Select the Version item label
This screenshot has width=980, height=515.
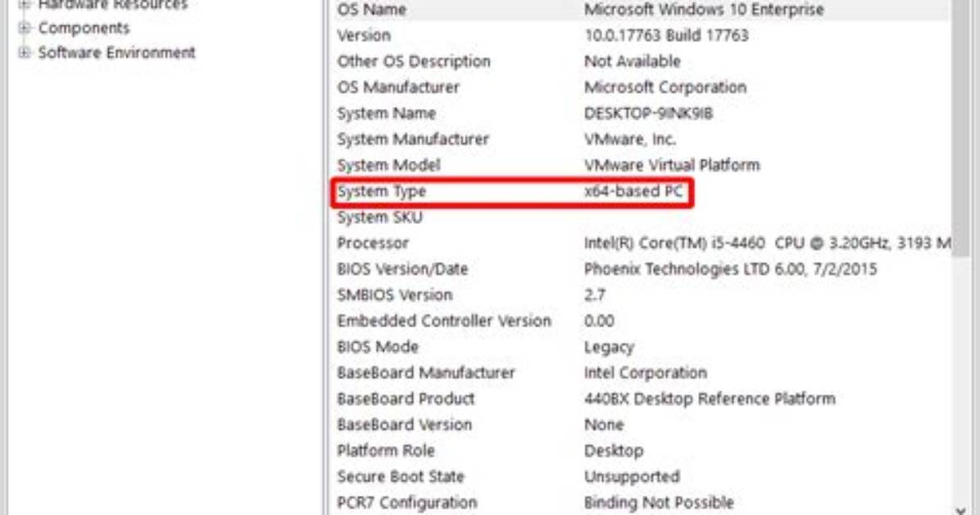pyautogui.click(x=364, y=35)
